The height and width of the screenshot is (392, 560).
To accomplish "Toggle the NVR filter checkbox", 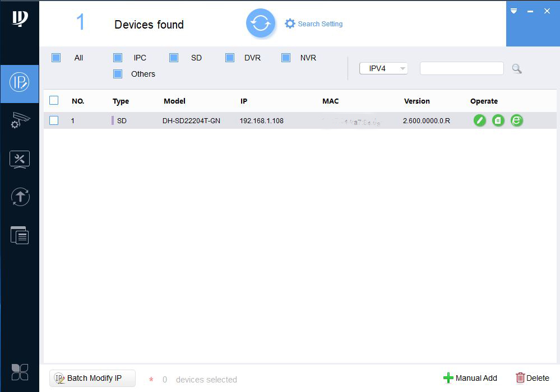I will pyautogui.click(x=286, y=58).
